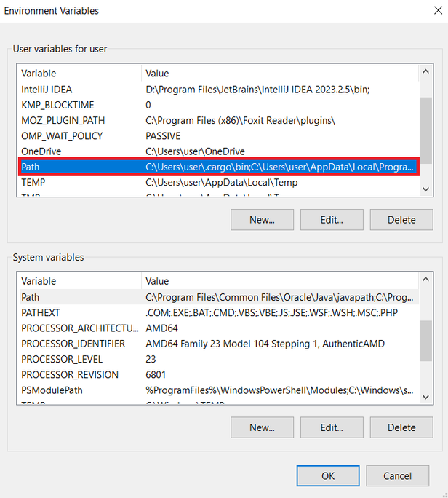Select the system Path variable name

(31, 297)
